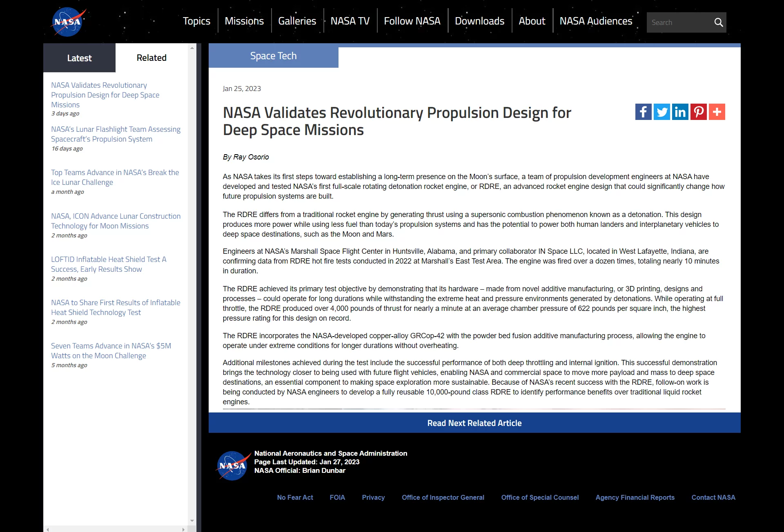Click NASA Official: Brian Dunbar text
The width and height of the screenshot is (784, 532).
pyautogui.click(x=300, y=470)
